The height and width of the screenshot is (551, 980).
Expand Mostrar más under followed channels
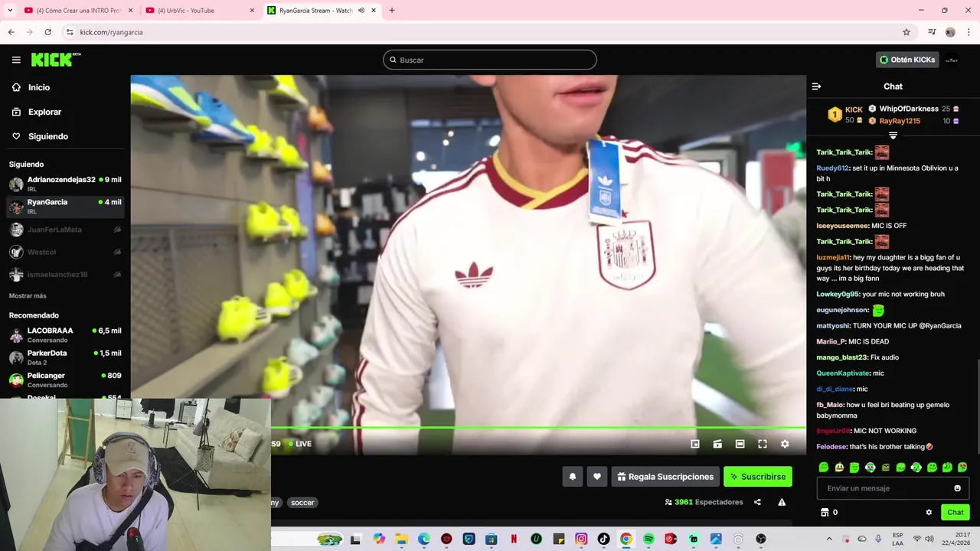tap(28, 295)
